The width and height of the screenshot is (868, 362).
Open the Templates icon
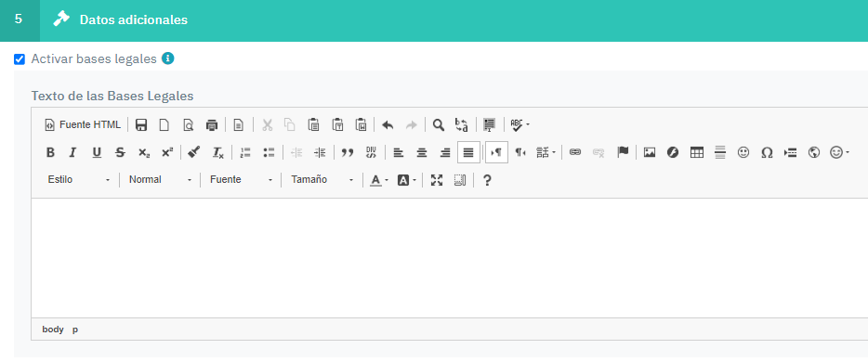coord(238,125)
